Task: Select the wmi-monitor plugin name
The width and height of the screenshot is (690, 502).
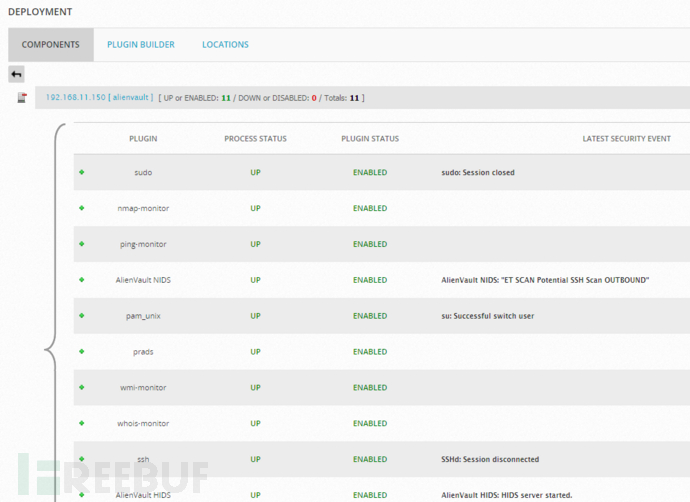Action: [143, 388]
